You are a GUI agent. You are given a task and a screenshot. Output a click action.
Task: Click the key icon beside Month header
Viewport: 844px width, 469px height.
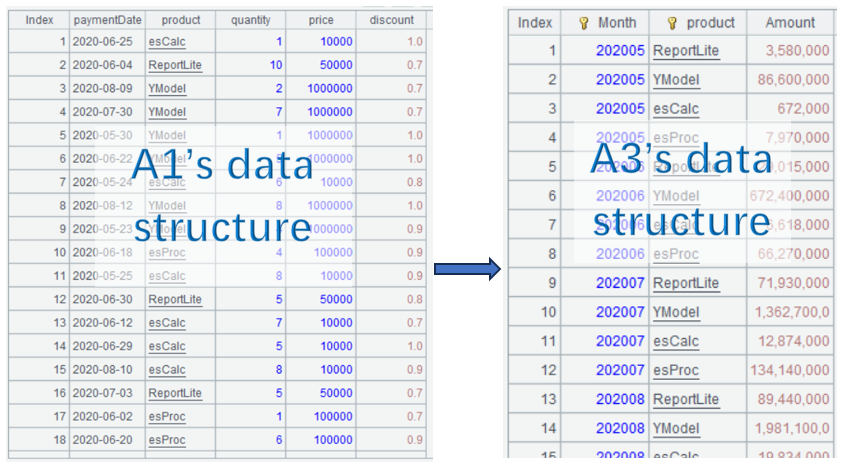coord(583,23)
